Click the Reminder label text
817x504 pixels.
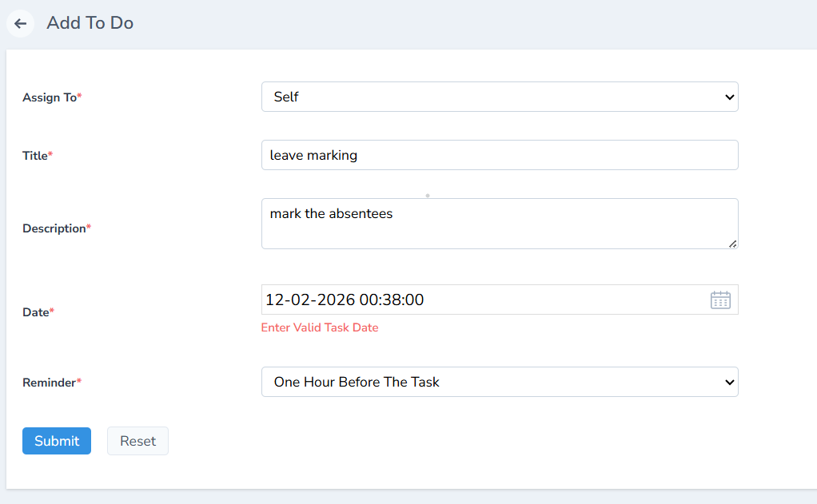[x=46, y=382]
